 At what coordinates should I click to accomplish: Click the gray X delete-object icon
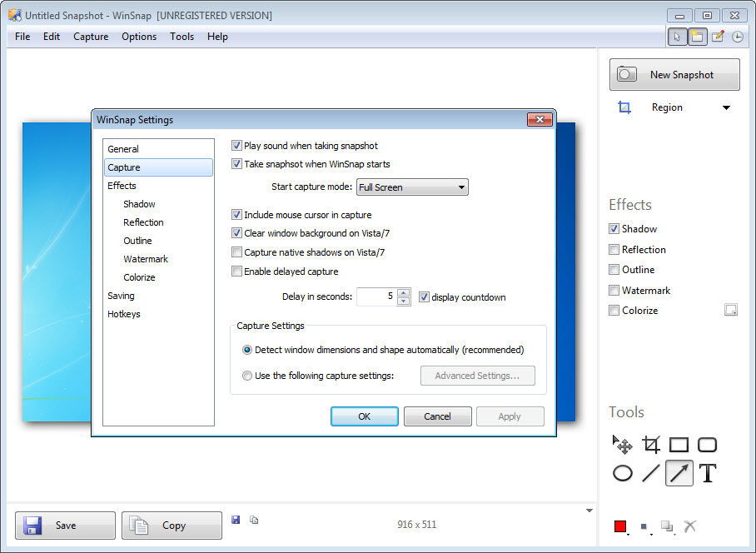690,526
